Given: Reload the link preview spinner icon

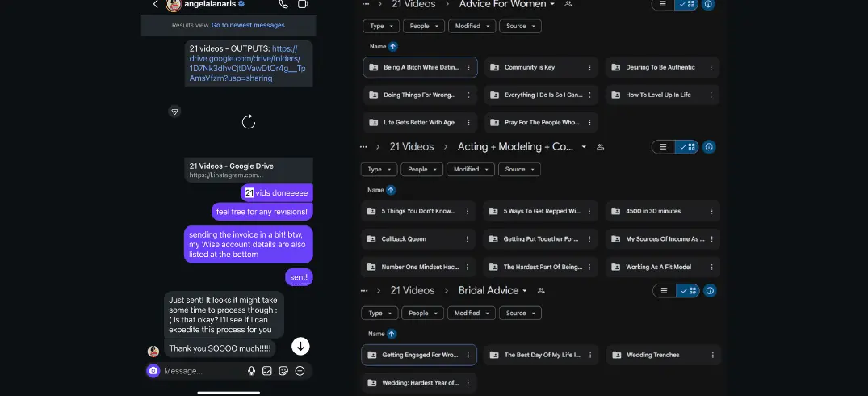Looking at the screenshot, I should (x=249, y=122).
